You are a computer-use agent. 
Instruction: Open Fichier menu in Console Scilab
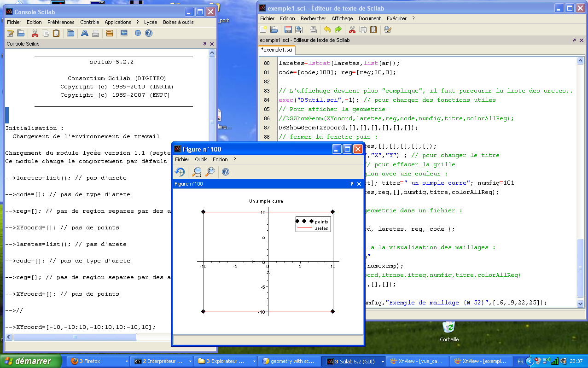click(x=14, y=22)
